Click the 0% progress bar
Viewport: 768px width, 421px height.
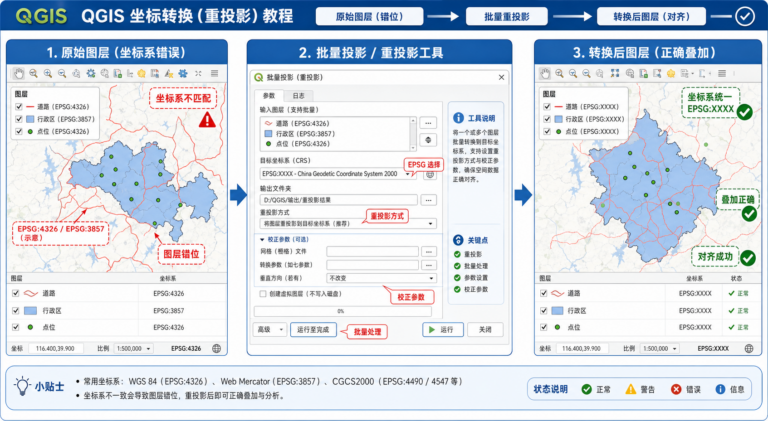point(342,311)
